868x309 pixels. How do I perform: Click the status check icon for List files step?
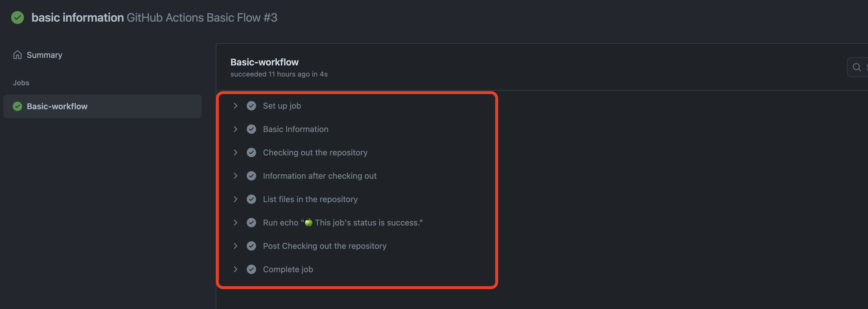pyautogui.click(x=251, y=199)
